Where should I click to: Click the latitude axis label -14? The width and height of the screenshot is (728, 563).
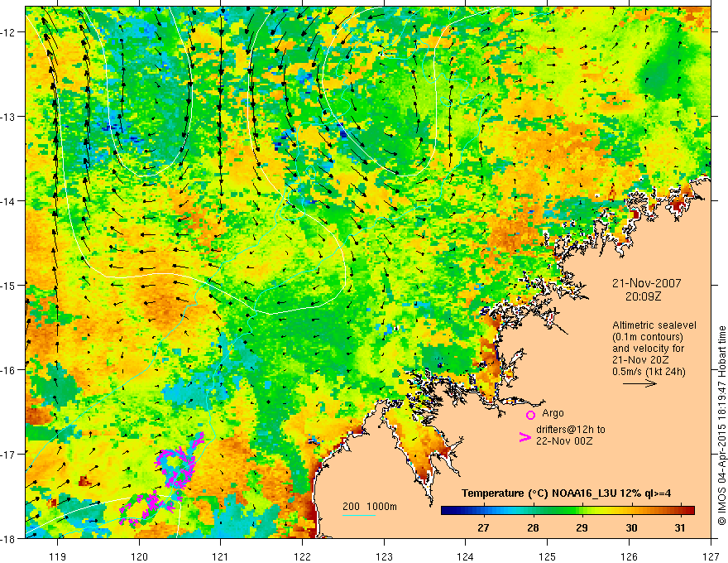click(x=8, y=201)
